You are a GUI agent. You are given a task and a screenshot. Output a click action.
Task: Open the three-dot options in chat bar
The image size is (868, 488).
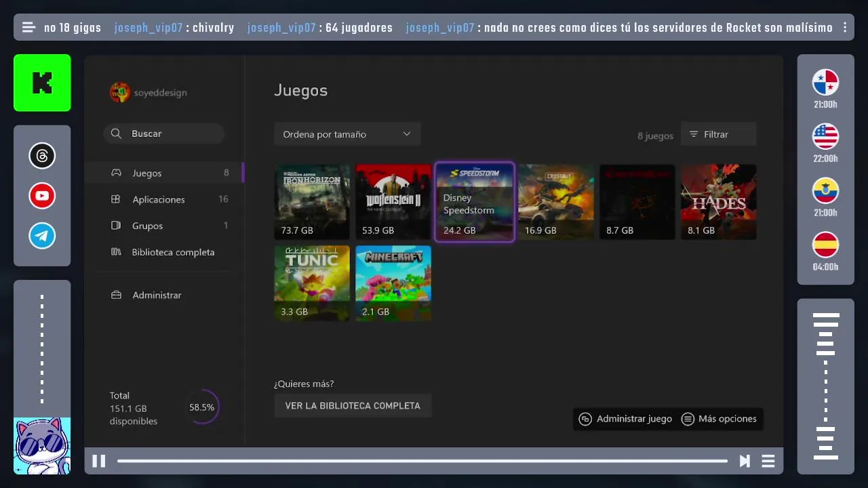(x=845, y=28)
